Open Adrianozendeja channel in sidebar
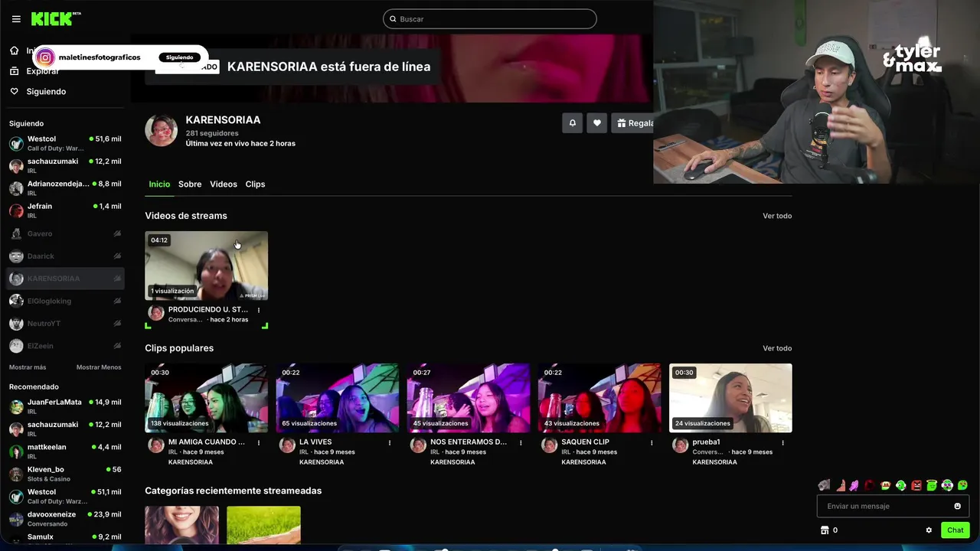This screenshot has height=551, width=980. tap(65, 188)
